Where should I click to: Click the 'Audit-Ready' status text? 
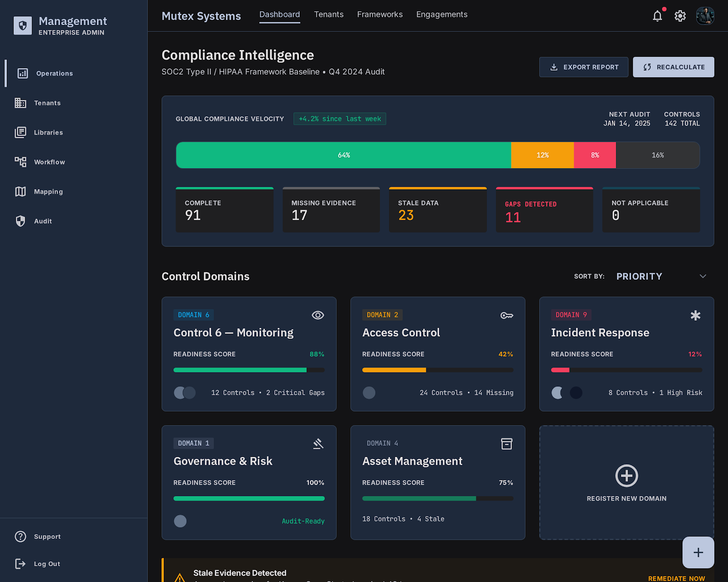(x=303, y=521)
